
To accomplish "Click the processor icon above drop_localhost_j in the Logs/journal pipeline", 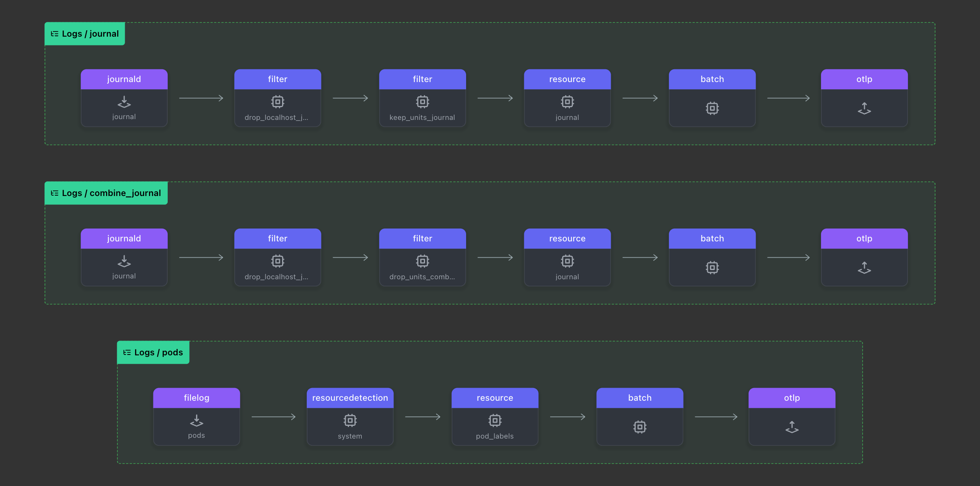I will coord(278,102).
